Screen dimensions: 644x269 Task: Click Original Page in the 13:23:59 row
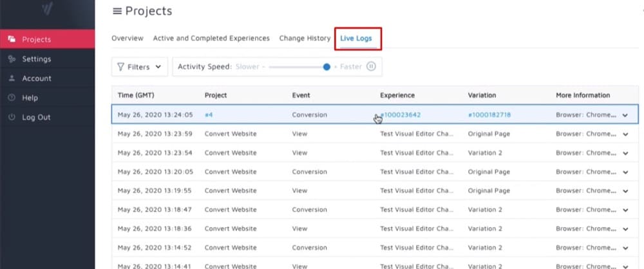click(489, 133)
